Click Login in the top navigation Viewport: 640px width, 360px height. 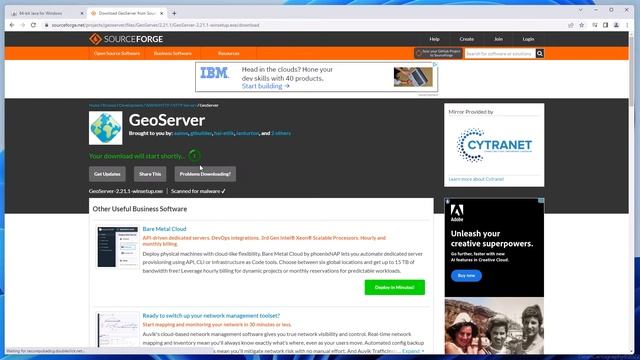tap(528, 39)
